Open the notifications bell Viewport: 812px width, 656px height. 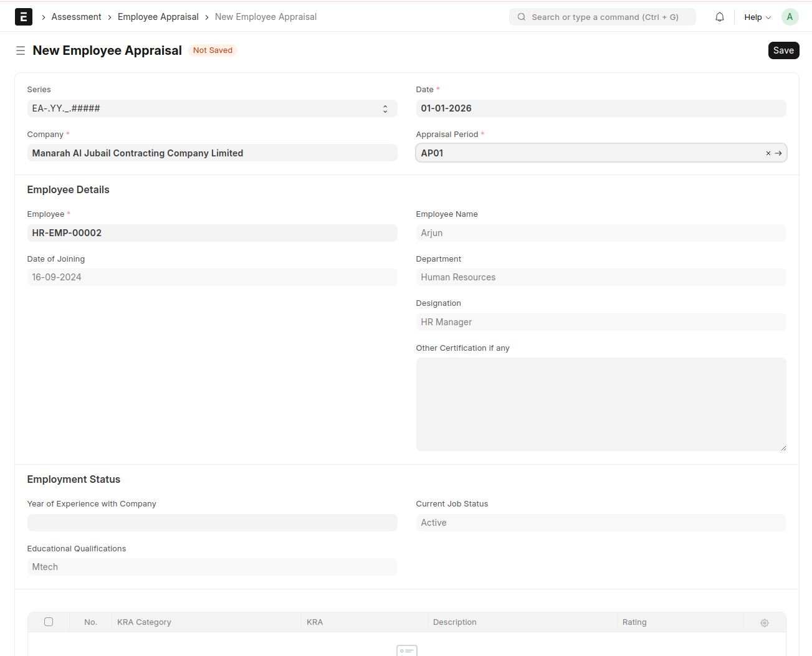719,17
